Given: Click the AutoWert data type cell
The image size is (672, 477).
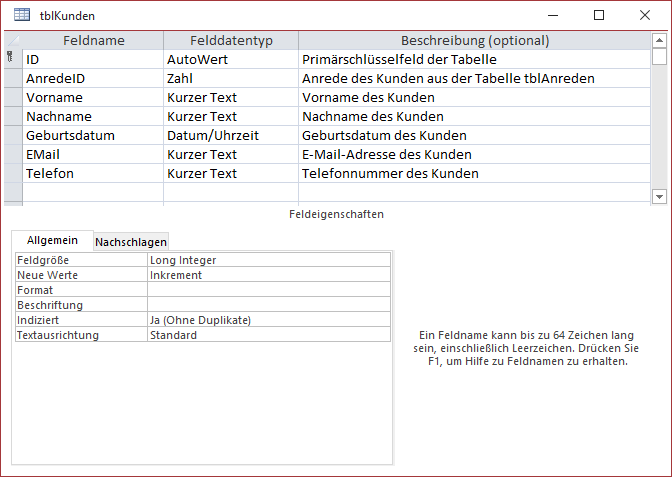Looking at the screenshot, I should point(231,60).
